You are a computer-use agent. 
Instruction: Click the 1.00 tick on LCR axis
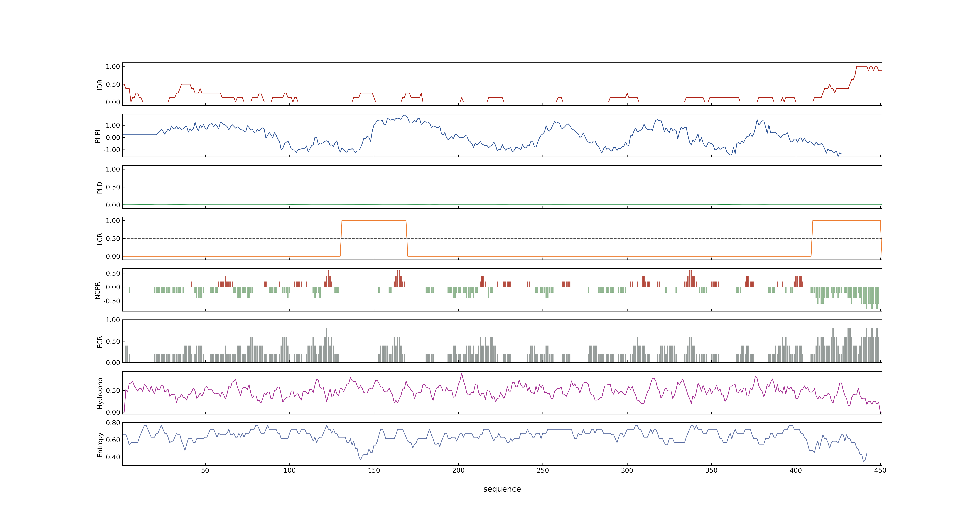(x=113, y=221)
